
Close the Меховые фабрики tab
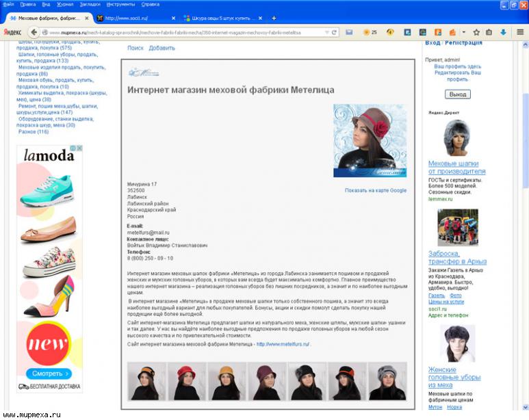click(87, 18)
